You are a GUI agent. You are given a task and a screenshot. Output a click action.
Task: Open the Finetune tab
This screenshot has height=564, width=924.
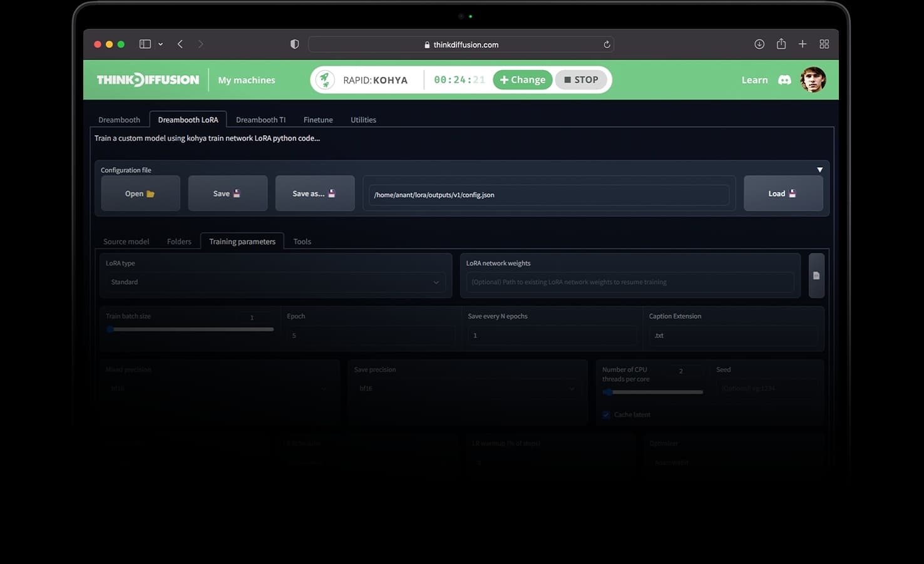coord(318,120)
